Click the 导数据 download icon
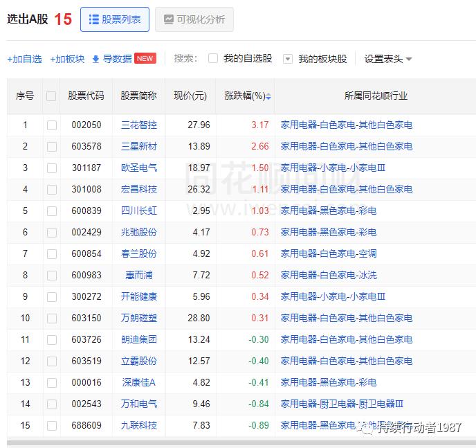The width and height of the screenshot is (476, 448). 96,59
